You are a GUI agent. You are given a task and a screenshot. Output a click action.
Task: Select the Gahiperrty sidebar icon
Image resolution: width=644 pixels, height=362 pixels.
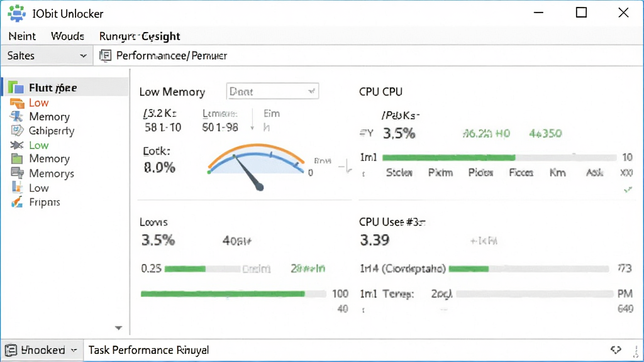pos(17,131)
